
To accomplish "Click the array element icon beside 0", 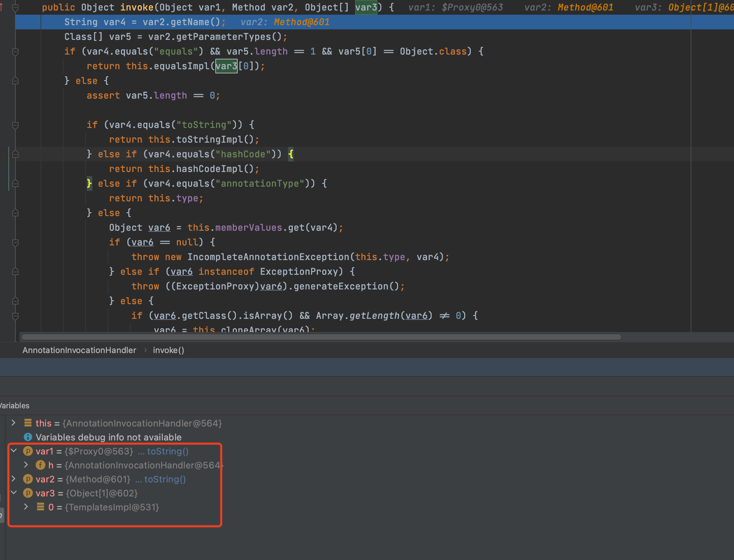I will tap(41, 507).
